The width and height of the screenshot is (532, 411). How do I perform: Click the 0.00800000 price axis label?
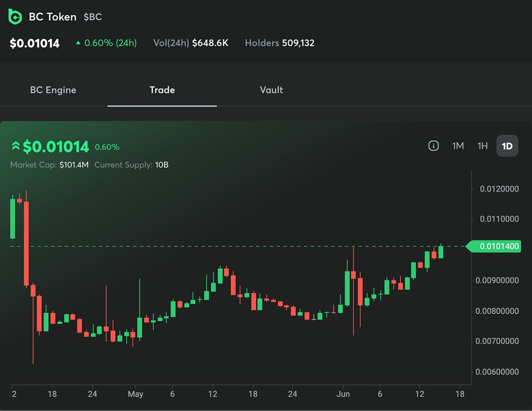tap(497, 311)
